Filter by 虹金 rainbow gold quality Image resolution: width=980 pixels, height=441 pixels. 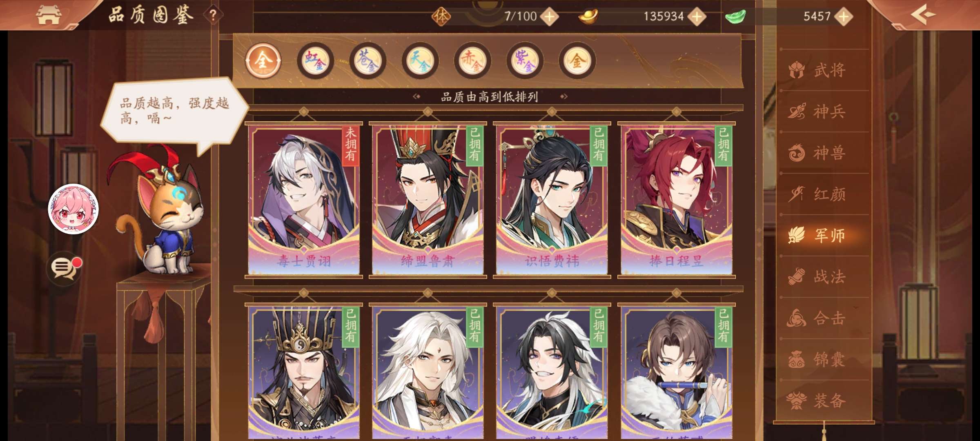pos(315,61)
